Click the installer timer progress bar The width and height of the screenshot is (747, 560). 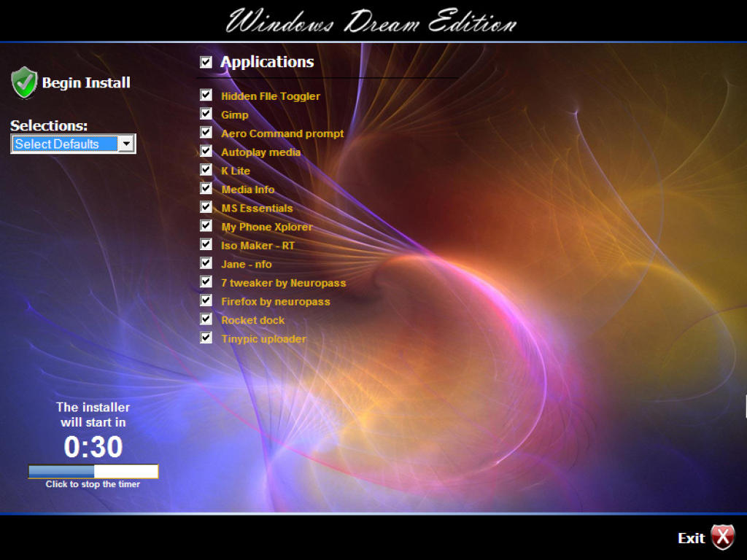click(x=93, y=472)
